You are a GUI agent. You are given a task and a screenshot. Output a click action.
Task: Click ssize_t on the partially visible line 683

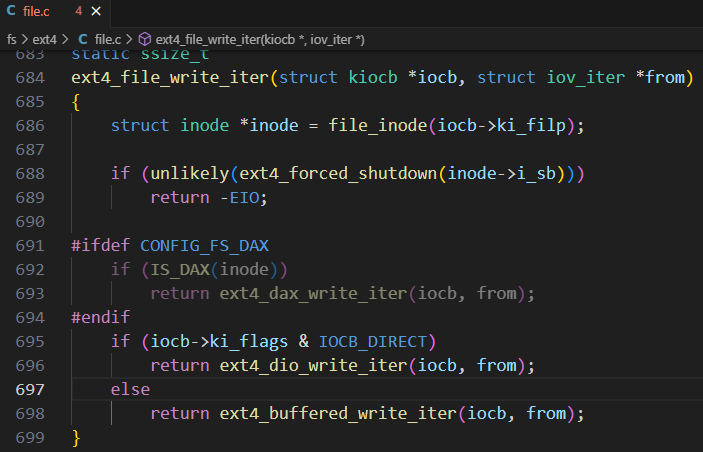click(x=175, y=55)
